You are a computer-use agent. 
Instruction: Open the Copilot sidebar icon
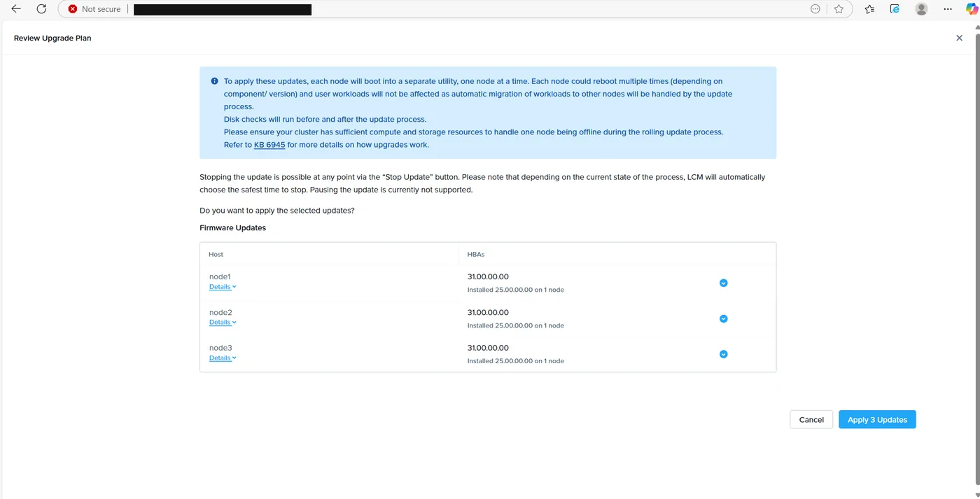point(972,9)
